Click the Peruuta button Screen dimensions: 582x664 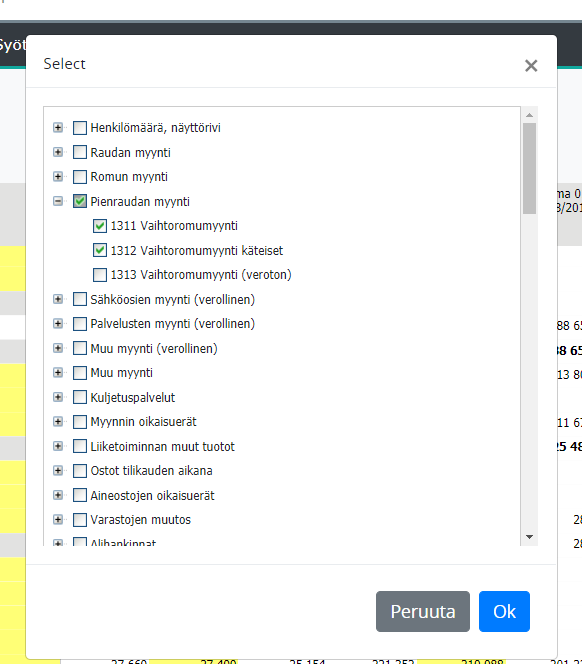pyautogui.click(x=423, y=611)
